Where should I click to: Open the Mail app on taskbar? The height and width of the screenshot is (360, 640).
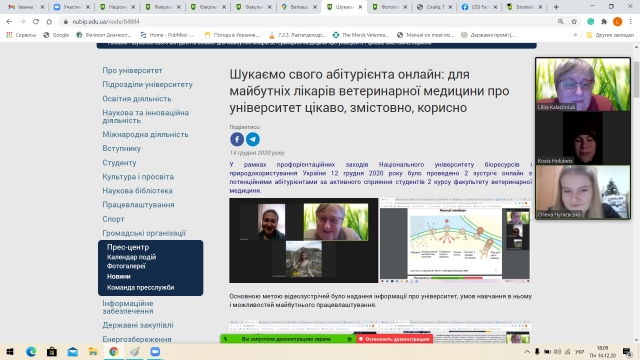73,351
